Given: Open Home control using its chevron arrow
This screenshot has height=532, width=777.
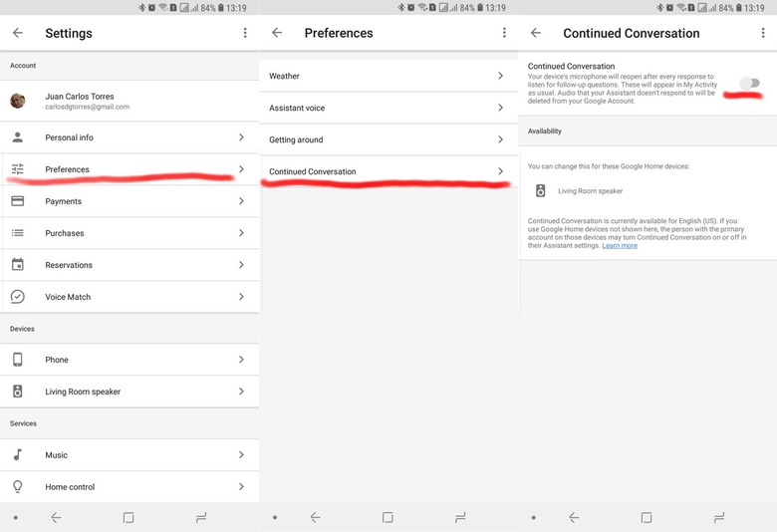Looking at the screenshot, I should [241, 486].
